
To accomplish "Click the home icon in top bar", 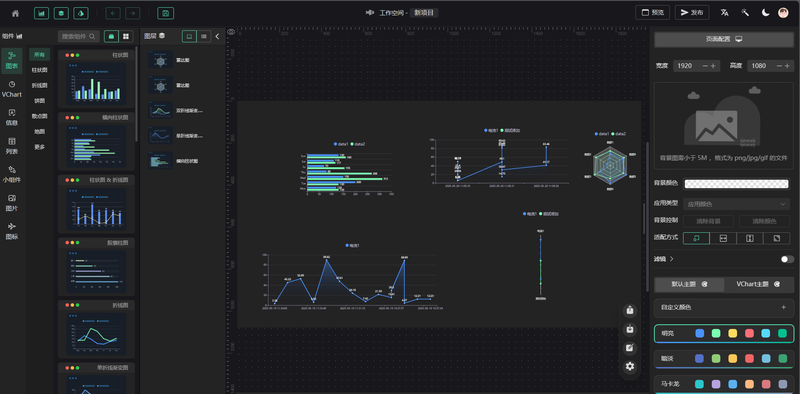I will [15, 13].
